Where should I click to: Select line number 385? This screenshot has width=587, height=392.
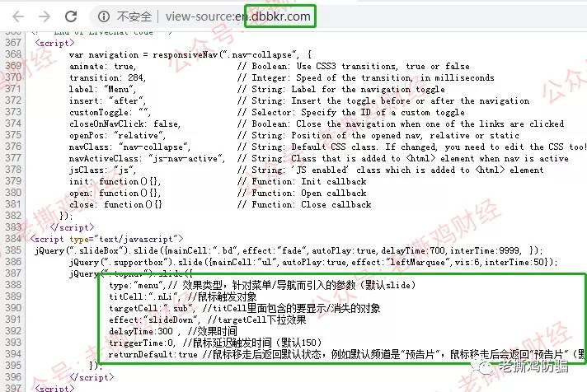pos(13,250)
